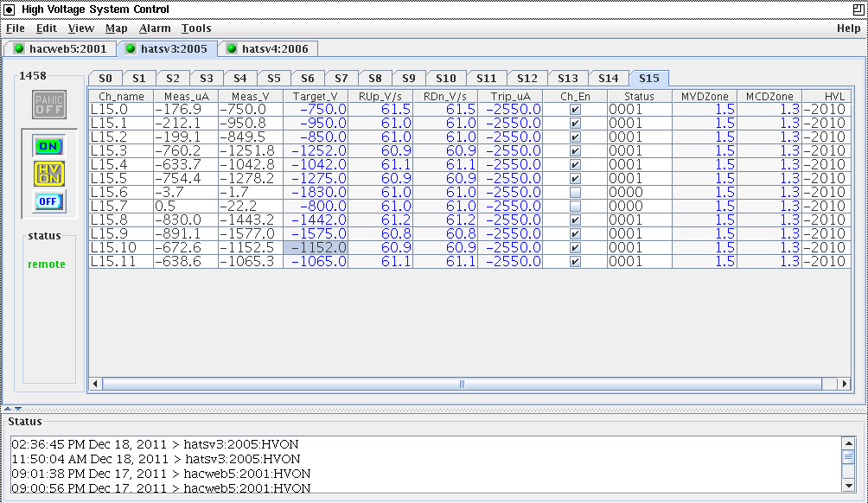This screenshot has height=503, width=868.
Task: Click the 02:36:45 PM log entry
Action: 155,444
